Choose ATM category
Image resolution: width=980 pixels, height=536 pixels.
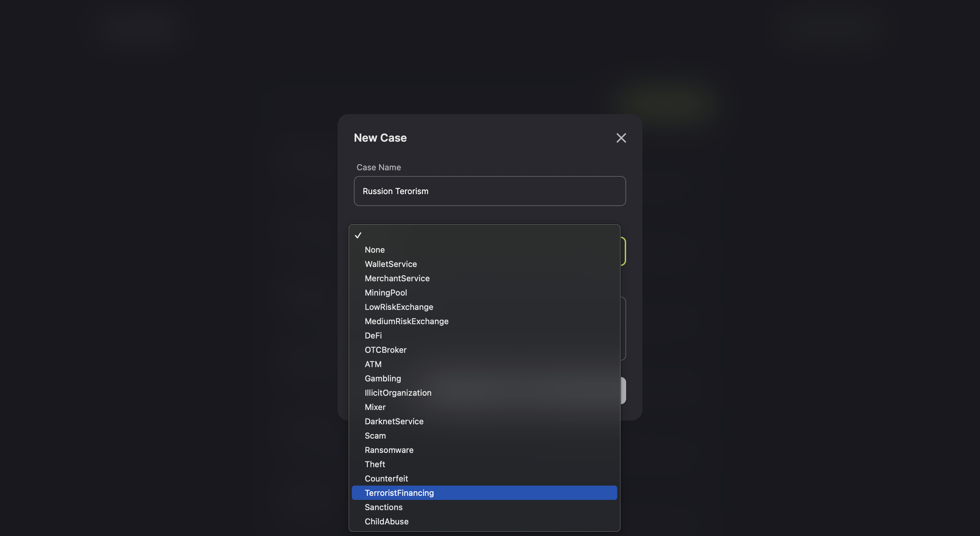tap(373, 364)
